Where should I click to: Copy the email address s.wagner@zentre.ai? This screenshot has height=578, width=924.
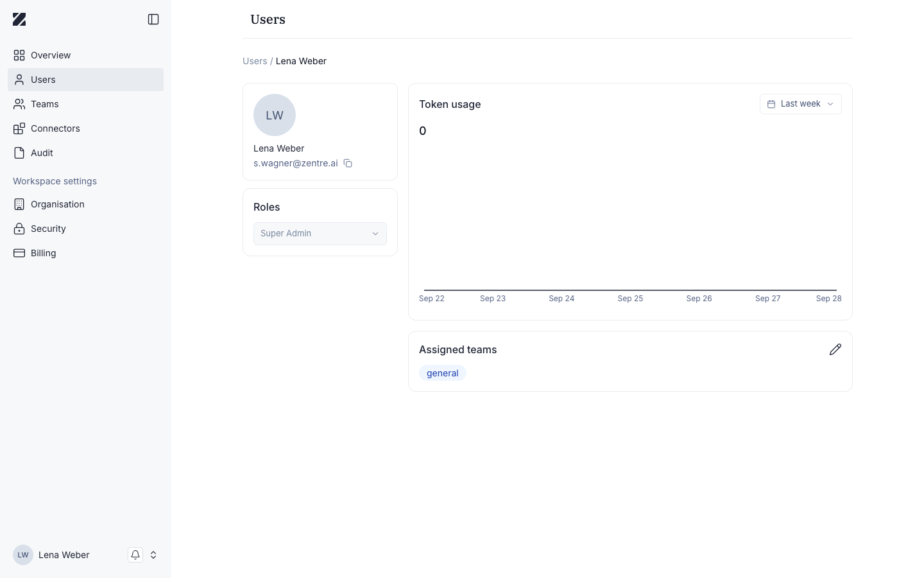348,163
